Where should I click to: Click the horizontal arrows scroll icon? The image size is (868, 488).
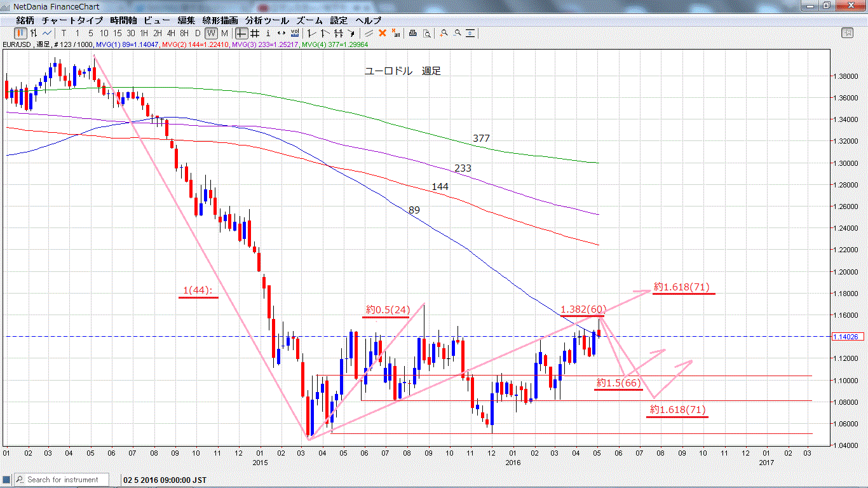tap(281, 32)
